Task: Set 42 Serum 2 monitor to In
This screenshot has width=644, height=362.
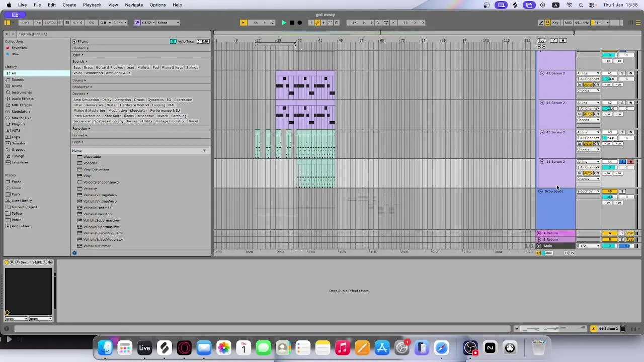Action: coord(580,114)
